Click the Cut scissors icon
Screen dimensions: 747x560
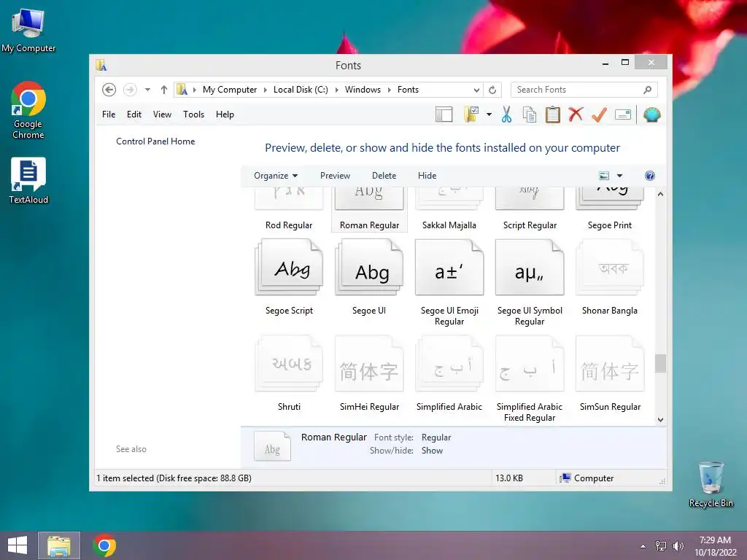[x=506, y=114]
